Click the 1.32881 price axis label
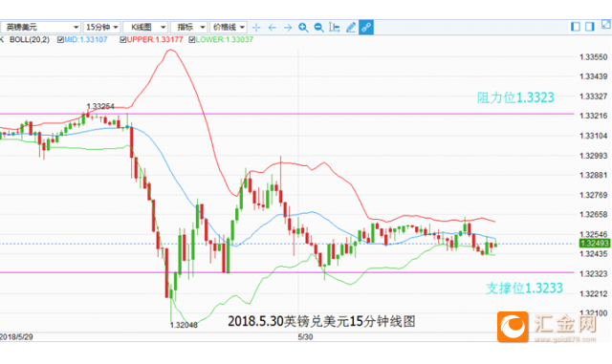Screen dimensions: 612x364 [594, 175]
